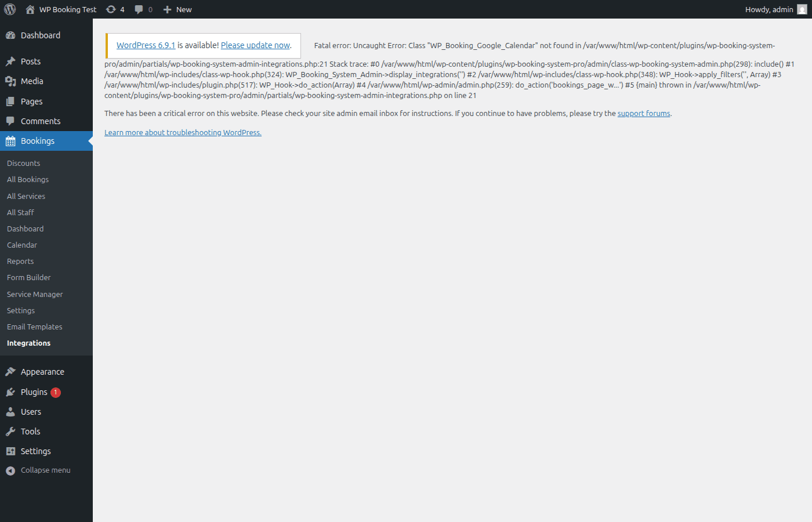Click the Bookings calendar icon

(12, 140)
